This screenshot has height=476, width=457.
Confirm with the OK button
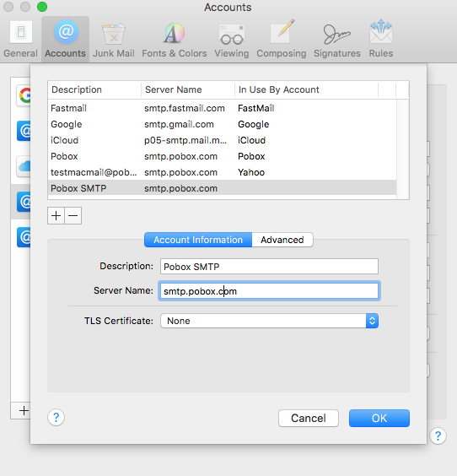coord(379,418)
